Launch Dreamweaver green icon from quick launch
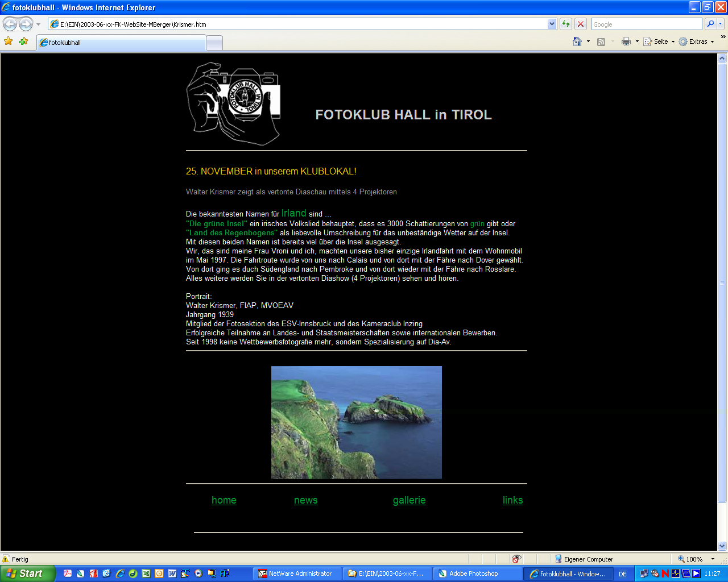Image resolution: width=728 pixels, height=582 pixels. point(133,573)
